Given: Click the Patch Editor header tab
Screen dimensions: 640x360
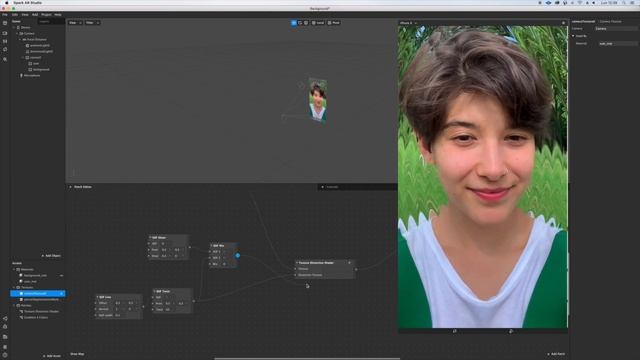Looking at the screenshot, I should coord(83,187).
